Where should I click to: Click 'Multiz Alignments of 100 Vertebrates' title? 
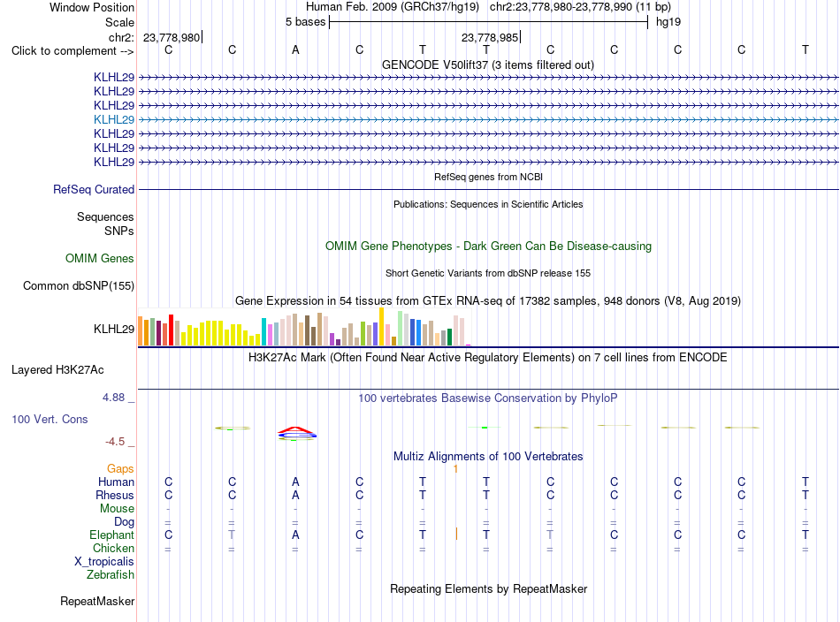pyautogui.click(x=488, y=457)
